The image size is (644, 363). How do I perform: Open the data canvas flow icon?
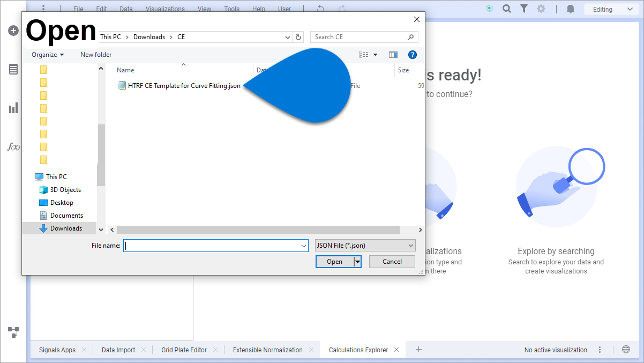[13, 332]
